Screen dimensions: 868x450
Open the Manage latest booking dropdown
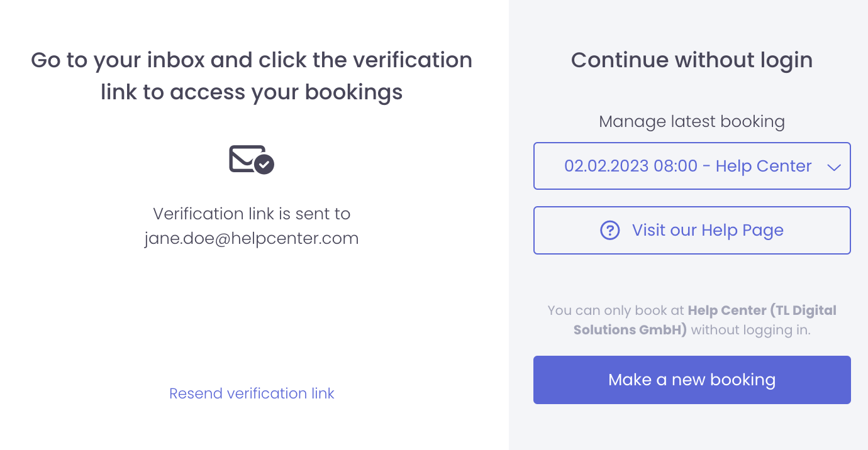click(692, 166)
